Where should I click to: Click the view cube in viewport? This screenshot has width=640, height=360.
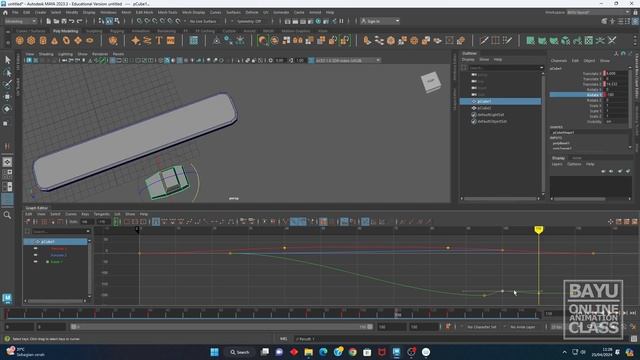[431, 82]
